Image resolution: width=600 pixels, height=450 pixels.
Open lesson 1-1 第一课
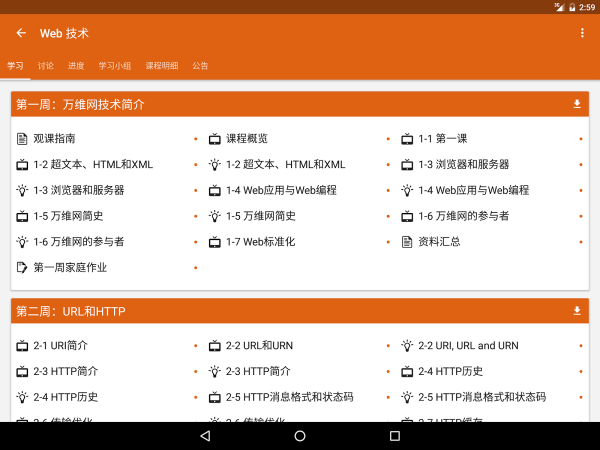click(x=443, y=139)
